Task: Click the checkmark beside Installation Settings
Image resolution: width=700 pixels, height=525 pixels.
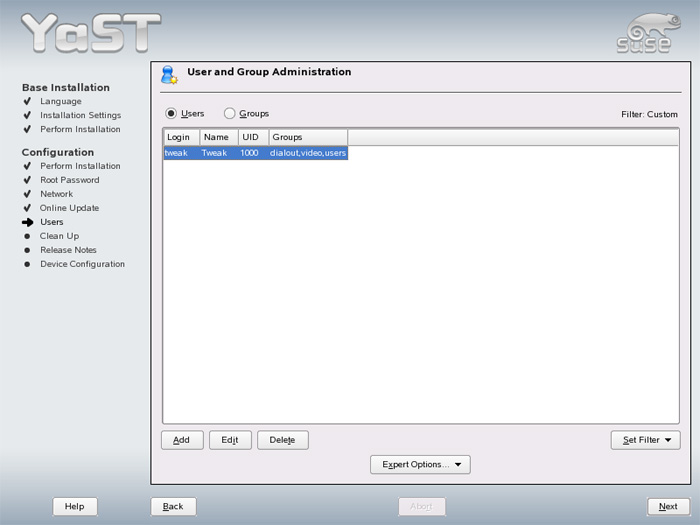Action: [27, 115]
